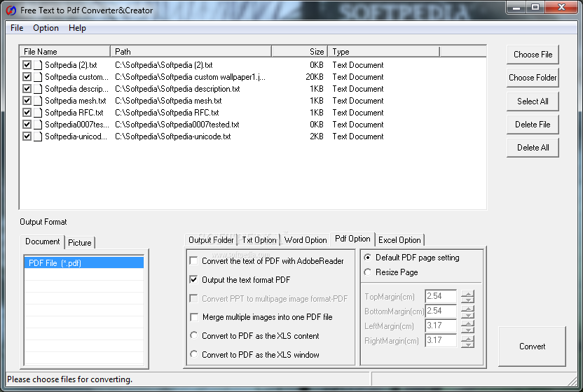Click the RightMargin(cm) value field

click(441, 340)
